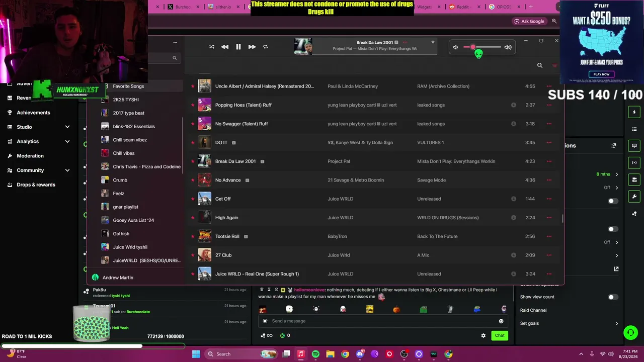Open more options for the DO IT track
The width and height of the screenshot is (644, 362).
(x=549, y=142)
